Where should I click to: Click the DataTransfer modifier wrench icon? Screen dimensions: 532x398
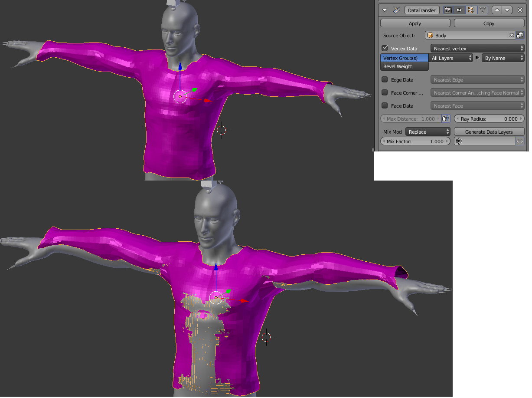(x=396, y=10)
